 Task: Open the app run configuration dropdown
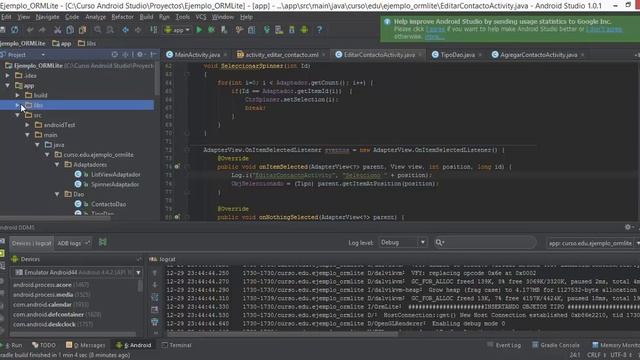click(177, 30)
